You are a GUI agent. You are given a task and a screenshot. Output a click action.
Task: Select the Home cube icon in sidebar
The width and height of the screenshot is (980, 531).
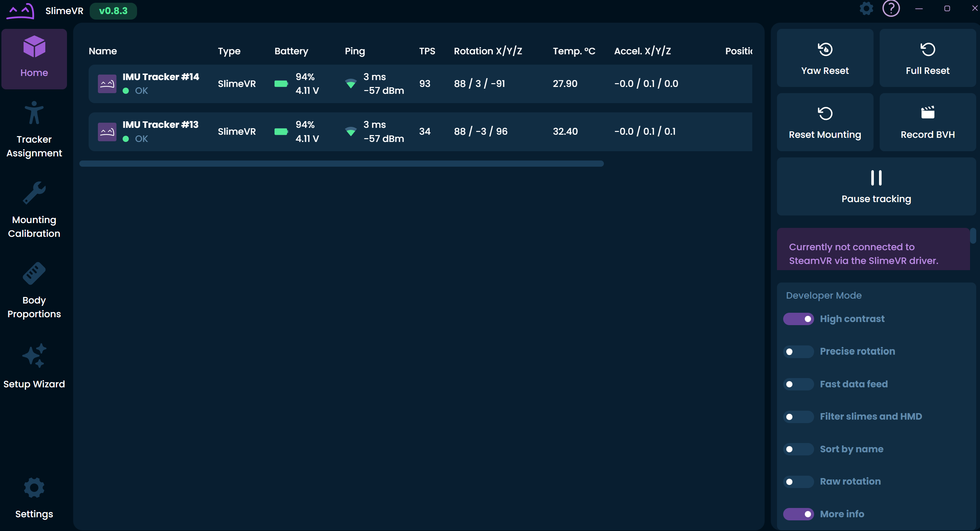tap(34, 46)
